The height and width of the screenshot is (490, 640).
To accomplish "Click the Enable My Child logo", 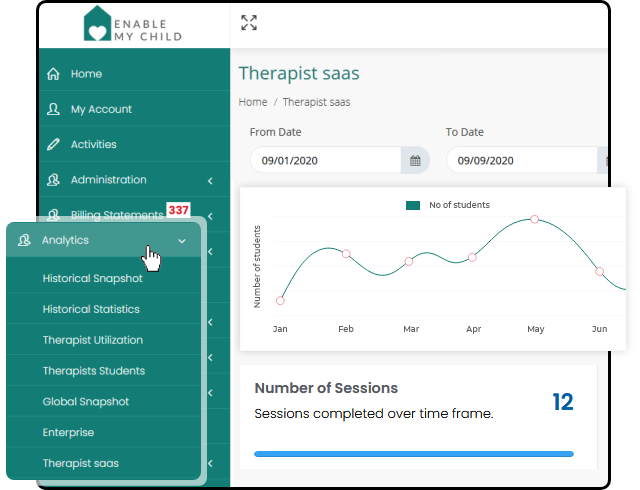I will pyautogui.click(x=133, y=24).
